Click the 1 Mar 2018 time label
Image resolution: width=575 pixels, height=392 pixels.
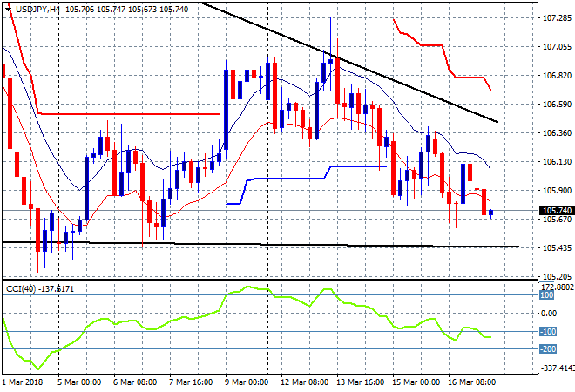23,382
